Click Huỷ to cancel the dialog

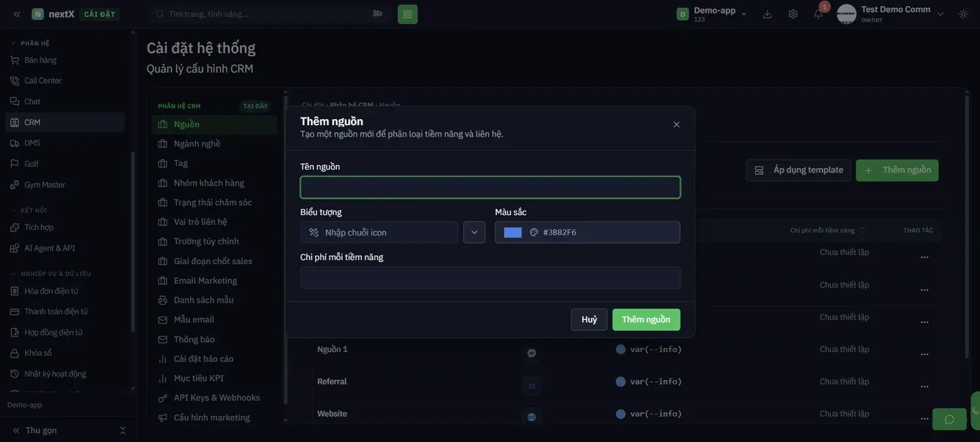589,320
